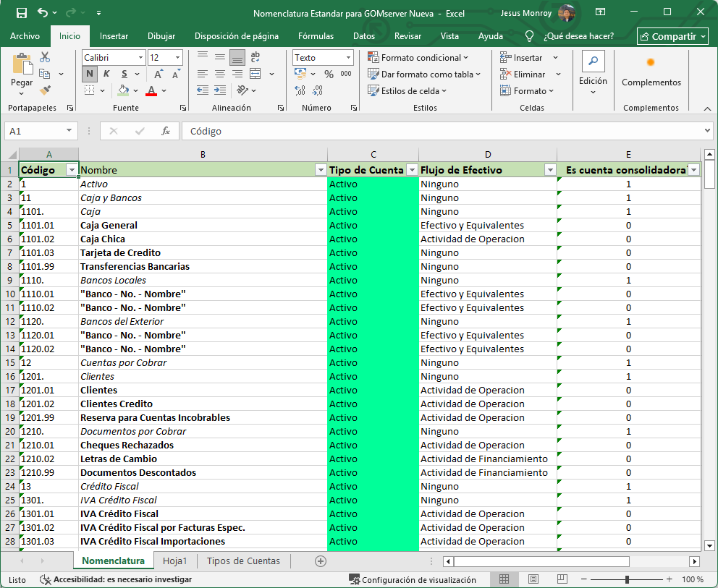
Task: Apply italic formatting with the K icon
Action: click(106, 74)
